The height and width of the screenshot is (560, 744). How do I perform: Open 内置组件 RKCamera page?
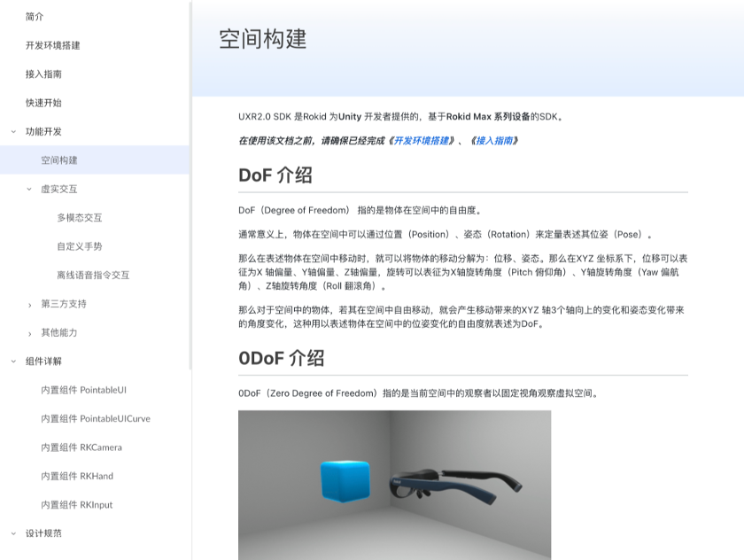(x=81, y=447)
